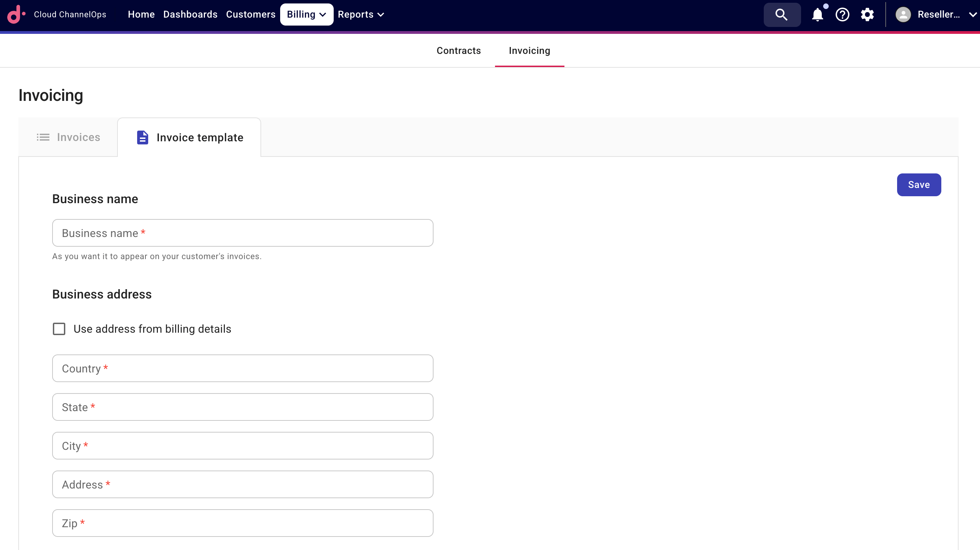Enable Use address from billing details

click(x=59, y=329)
